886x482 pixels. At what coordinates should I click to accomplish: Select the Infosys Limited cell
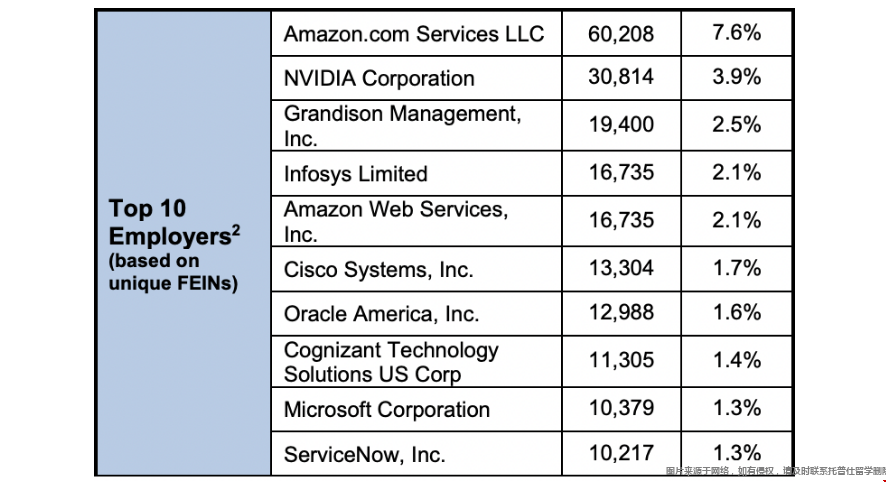[356, 174]
